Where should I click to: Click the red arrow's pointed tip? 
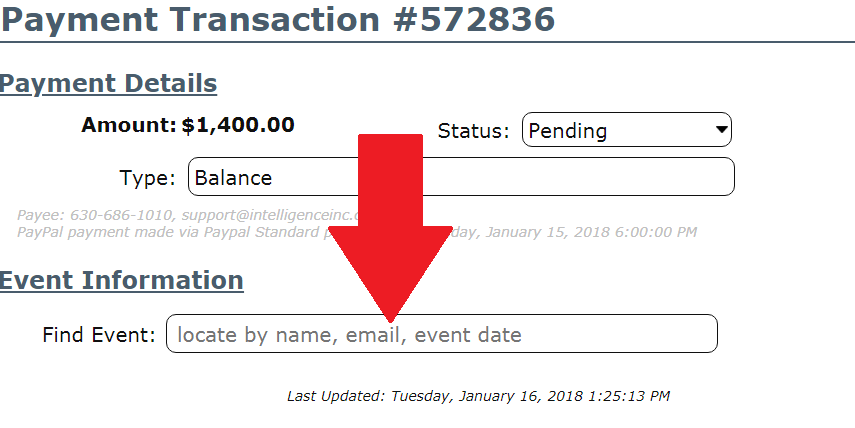389,314
